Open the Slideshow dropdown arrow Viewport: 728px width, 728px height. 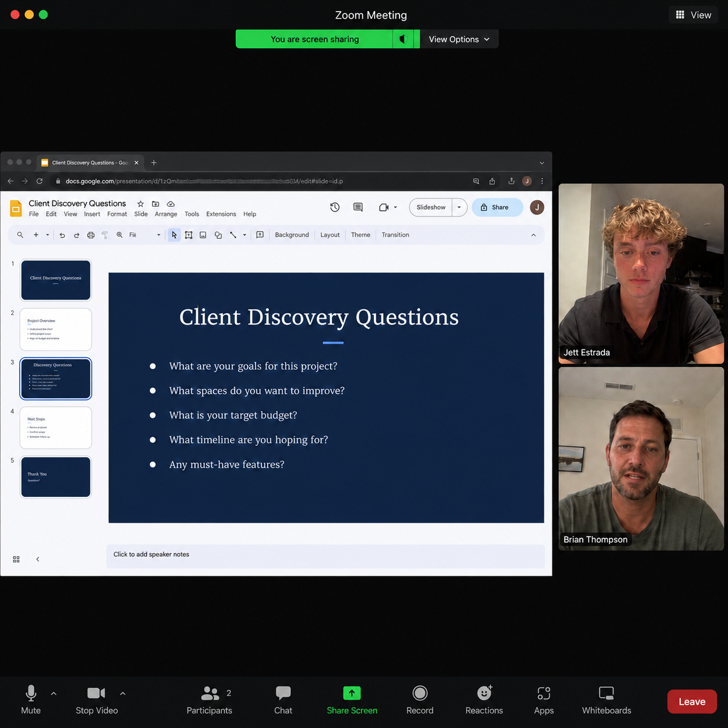459,207
